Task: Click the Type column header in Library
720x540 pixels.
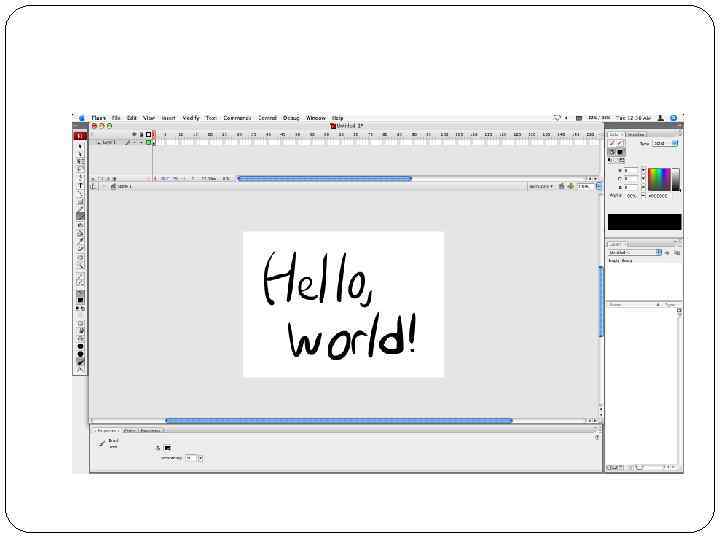Action: click(x=671, y=304)
